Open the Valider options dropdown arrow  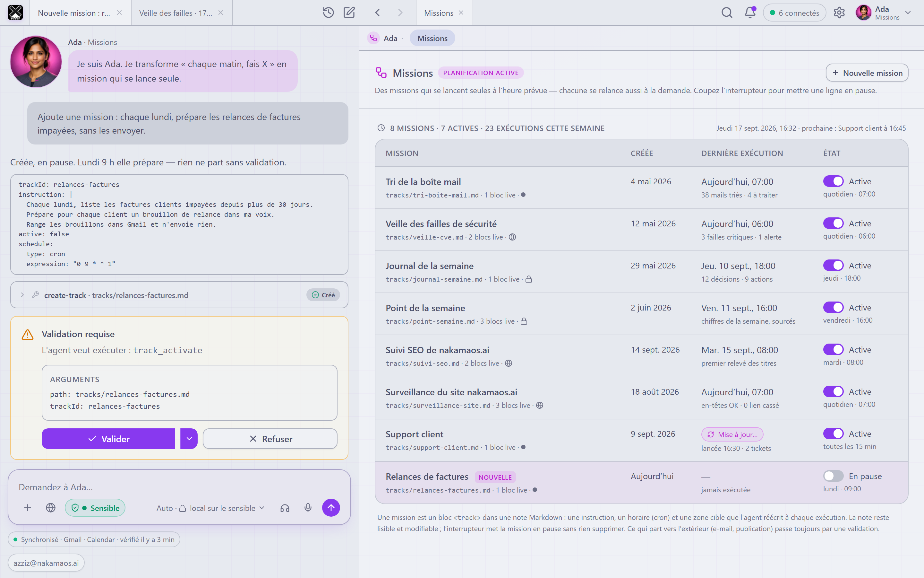click(189, 438)
